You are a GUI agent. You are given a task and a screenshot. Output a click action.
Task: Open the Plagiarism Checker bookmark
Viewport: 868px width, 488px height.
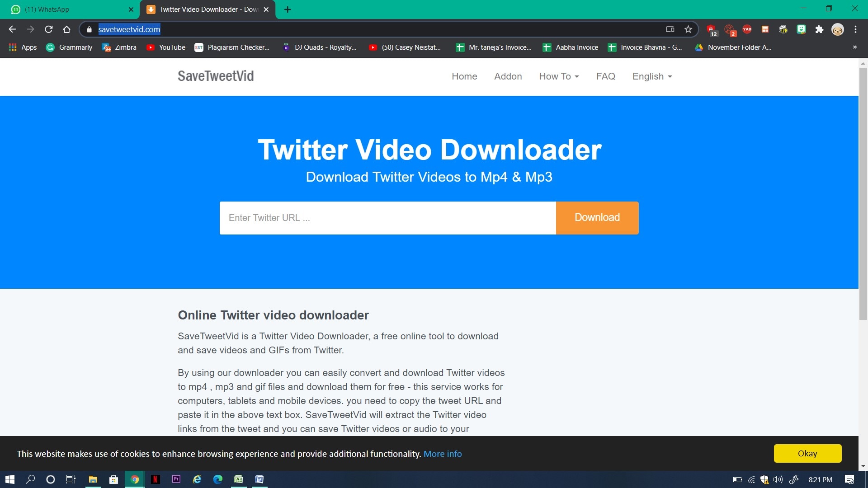[232, 47]
